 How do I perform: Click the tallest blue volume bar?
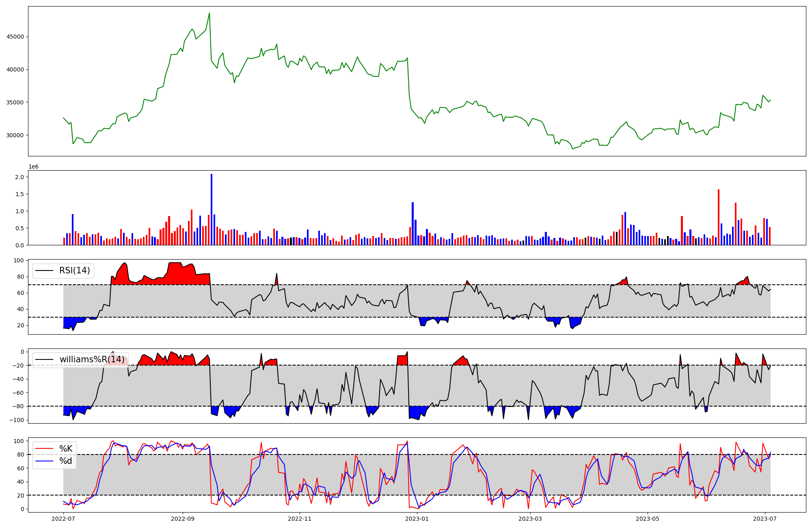[x=212, y=209]
